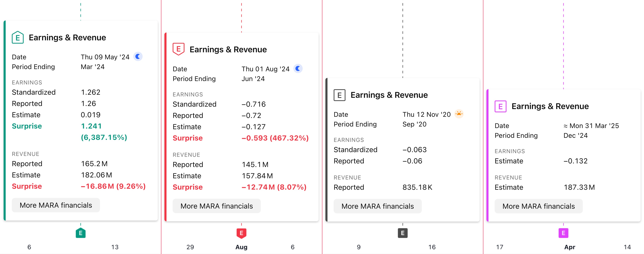Click the moon icon beside Thu 01 Aug '24
This screenshot has width=644, height=254.
tap(298, 69)
